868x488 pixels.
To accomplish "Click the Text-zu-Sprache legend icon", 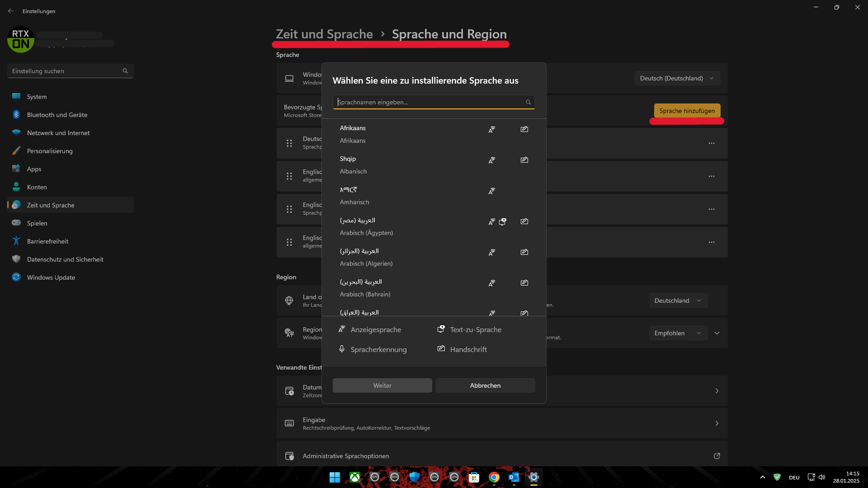I will (441, 329).
